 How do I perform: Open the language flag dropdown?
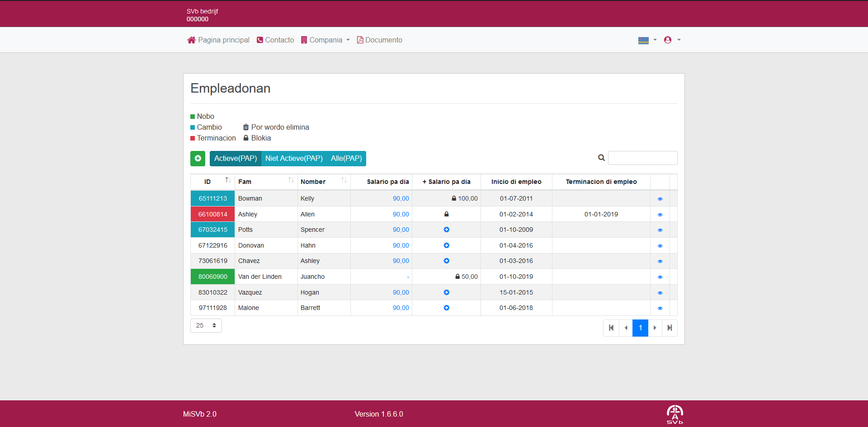tap(647, 40)
